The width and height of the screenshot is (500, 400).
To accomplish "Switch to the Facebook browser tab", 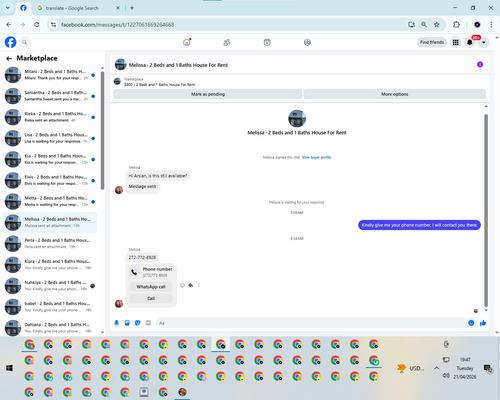I will 23,8.
